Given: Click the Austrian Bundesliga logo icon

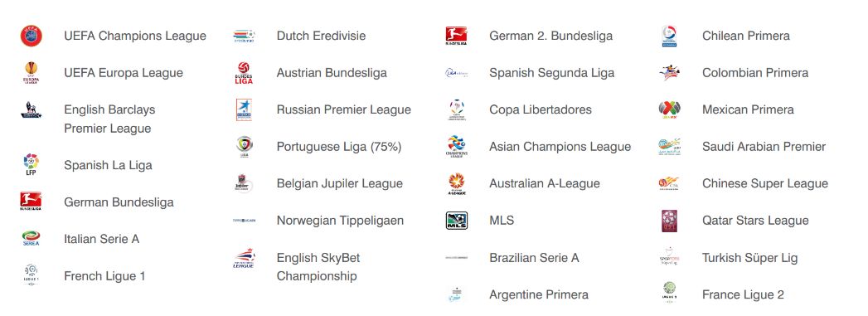Looking at the screenshot, I should pos(244,72).
